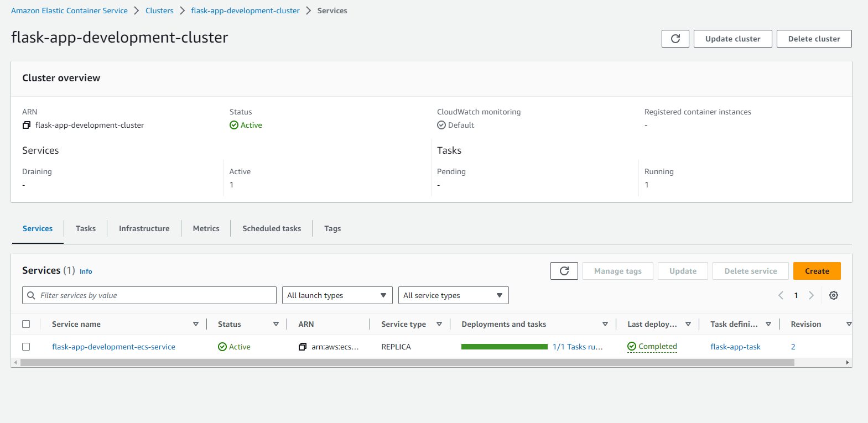The width and height of the screenshot is (868, 423).
Task: Copy the flask-app-development-ecs-service ARN with its copy icon
Action: tap(303, 347)
